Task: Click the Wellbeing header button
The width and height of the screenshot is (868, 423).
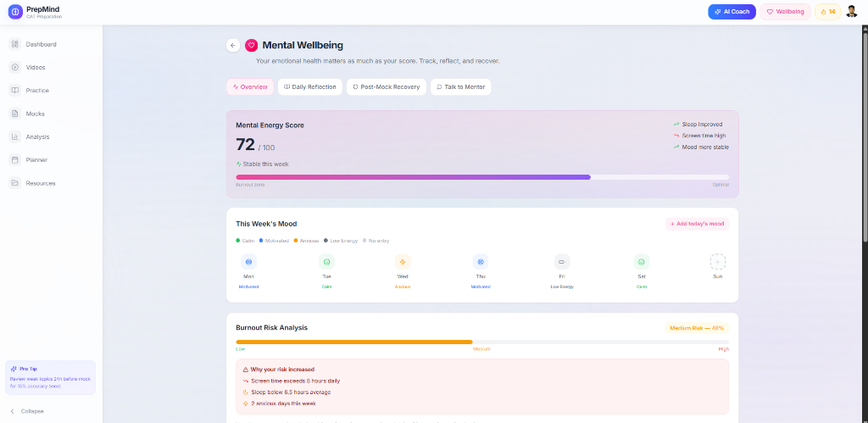Action: click(x=785, y=12)
